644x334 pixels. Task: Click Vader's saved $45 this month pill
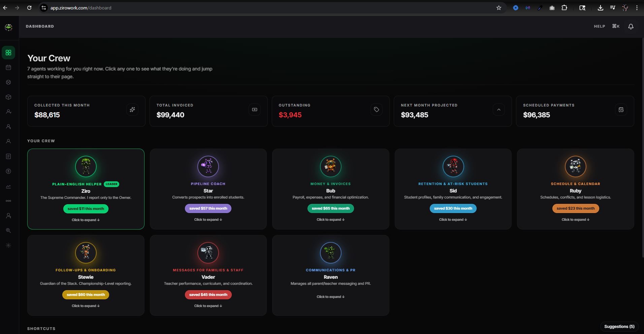[208, 295]
